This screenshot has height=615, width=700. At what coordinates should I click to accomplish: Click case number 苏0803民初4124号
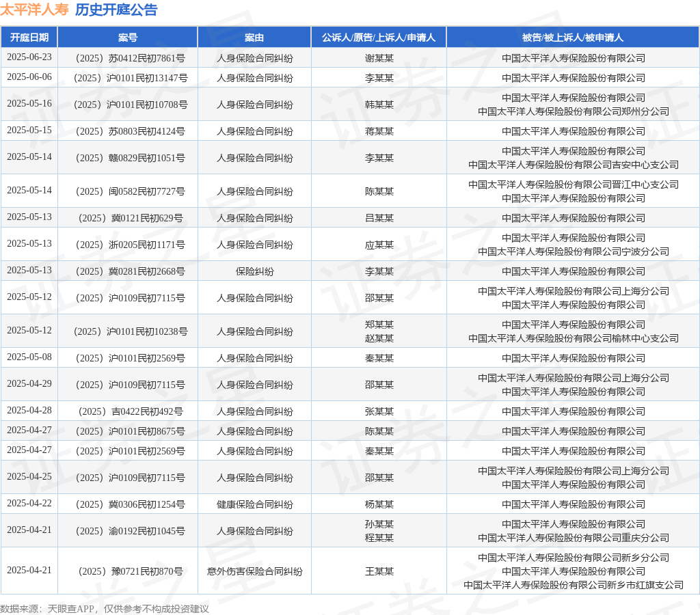click(131, 131)
